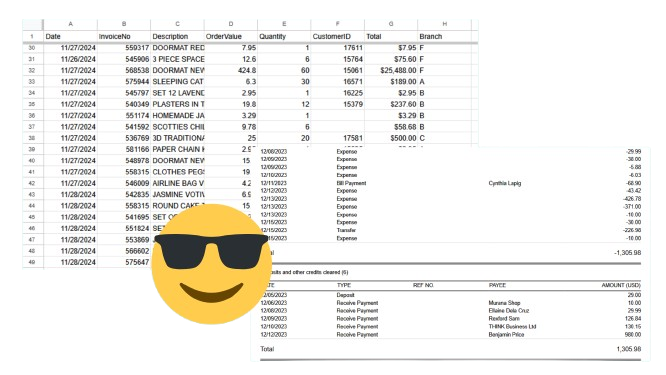Click the "REF NO." column header
666x375 pixels.
[423, 285]
